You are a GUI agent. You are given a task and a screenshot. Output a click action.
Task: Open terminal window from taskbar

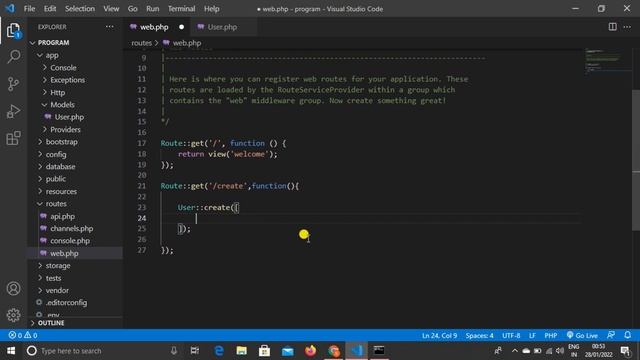point(379,351)
